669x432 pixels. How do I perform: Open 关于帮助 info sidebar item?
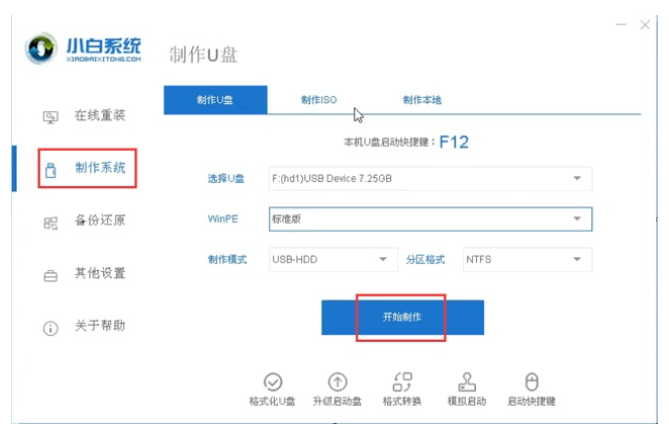tap(84, 327)
